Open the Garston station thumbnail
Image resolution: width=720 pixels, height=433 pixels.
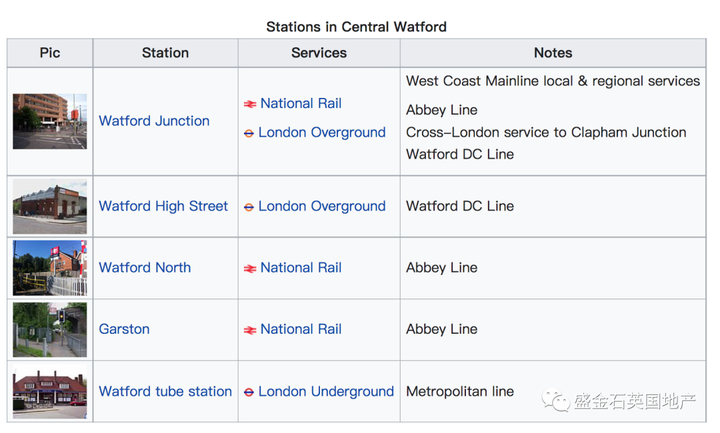[x=50, y=330]
